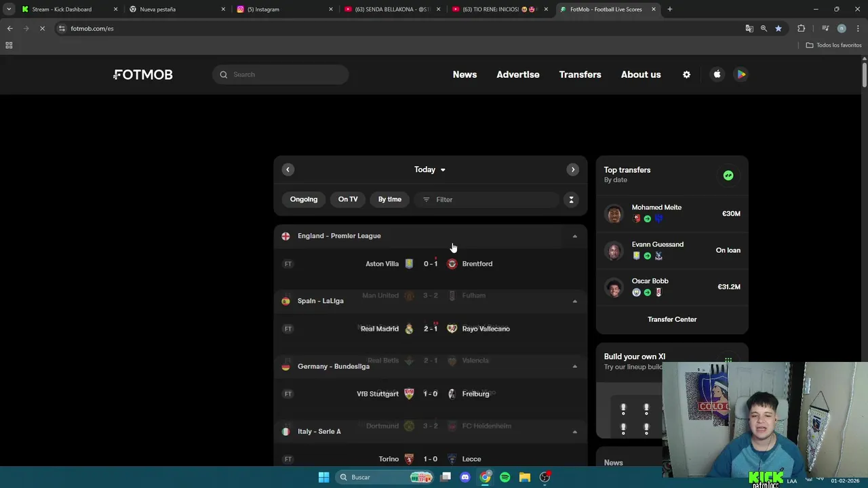The image size is (868, 488).
Task: Open VfB Stuttgart vs Freiburg match
Action: tap(431, 394)
